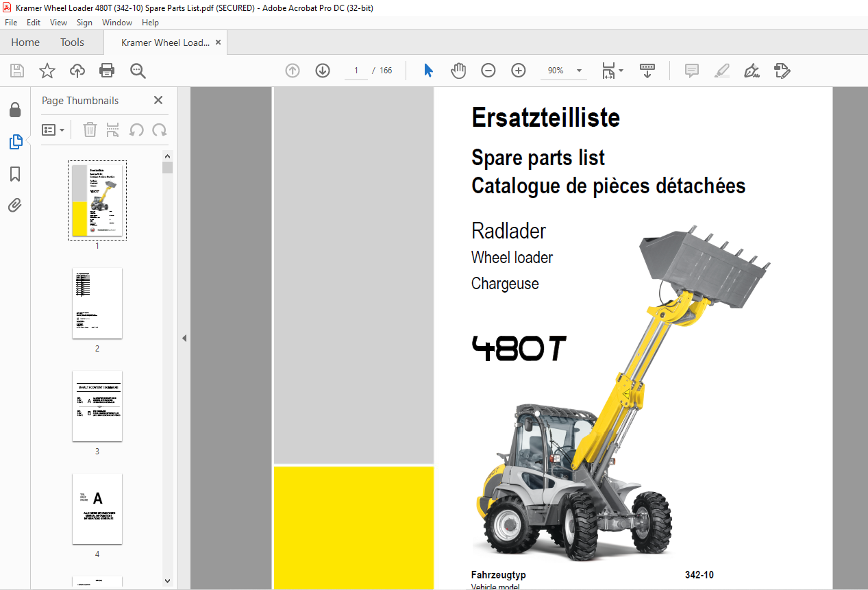Open the View menu

pyautogui.click(x=58, y=23)
